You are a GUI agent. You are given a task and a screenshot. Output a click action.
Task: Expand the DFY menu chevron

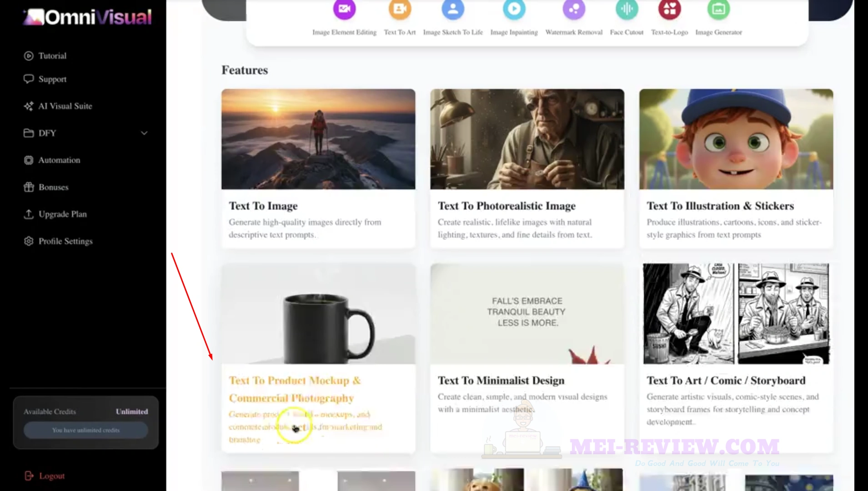tap(144, 133)
